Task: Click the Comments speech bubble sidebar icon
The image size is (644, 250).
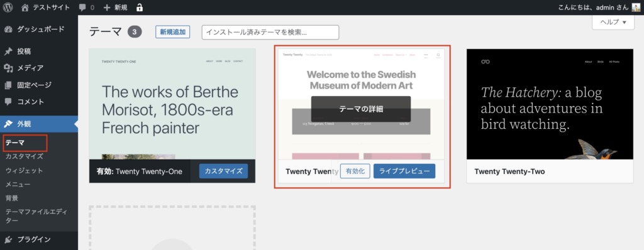Action: (8, 102)
